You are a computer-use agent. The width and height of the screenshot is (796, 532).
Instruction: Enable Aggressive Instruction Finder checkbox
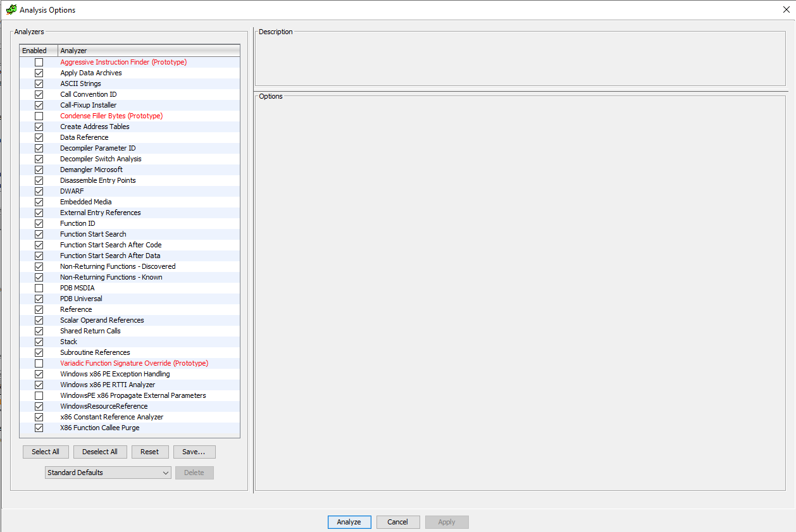[x=39, y=62]
